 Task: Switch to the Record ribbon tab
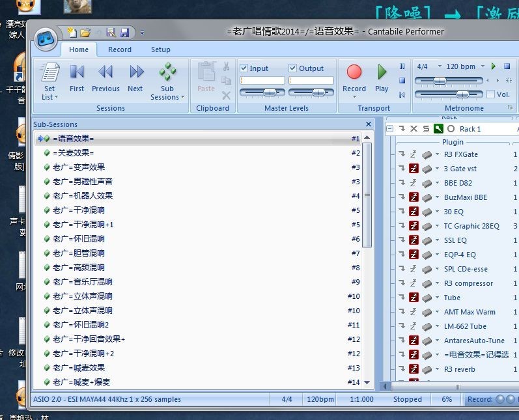(x=120, y=49)
